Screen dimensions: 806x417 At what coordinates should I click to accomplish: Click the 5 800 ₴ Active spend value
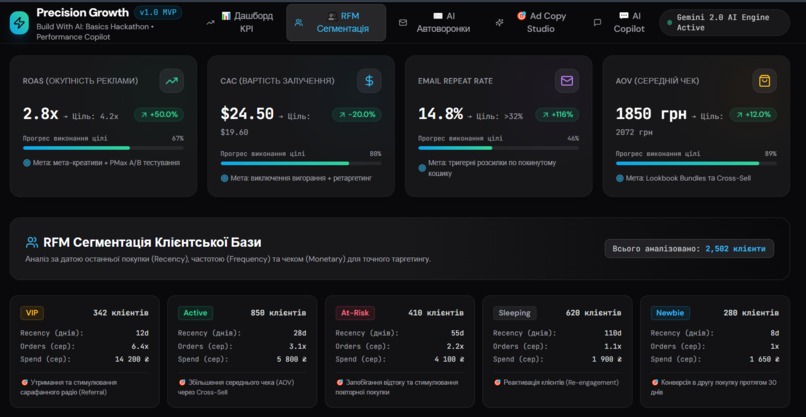point(292,359)
